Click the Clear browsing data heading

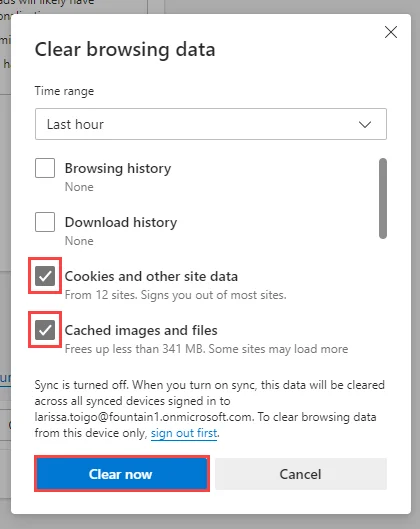(125, 50)
